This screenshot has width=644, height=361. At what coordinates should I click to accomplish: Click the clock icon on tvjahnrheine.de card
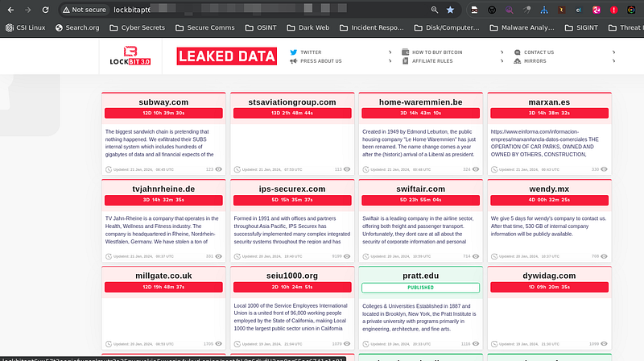pyautogui.click(x=109, y=256)
